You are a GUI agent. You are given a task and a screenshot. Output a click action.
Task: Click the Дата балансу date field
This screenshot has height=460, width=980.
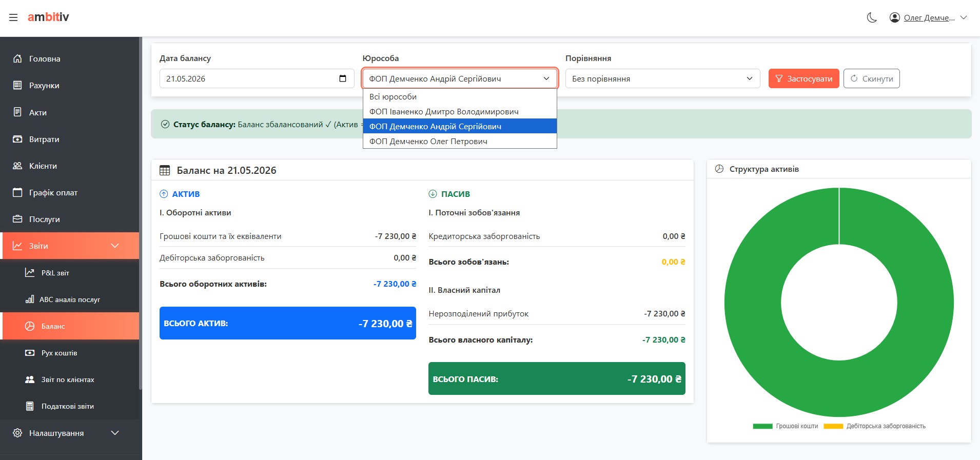click(257, 78)
